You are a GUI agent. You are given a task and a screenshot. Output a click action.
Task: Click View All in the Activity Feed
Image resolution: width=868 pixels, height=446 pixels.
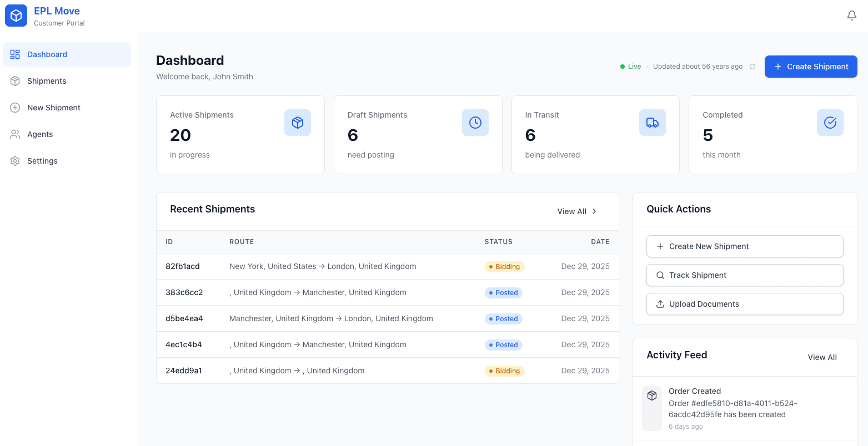pyautogui.click(x=822, y=357)
